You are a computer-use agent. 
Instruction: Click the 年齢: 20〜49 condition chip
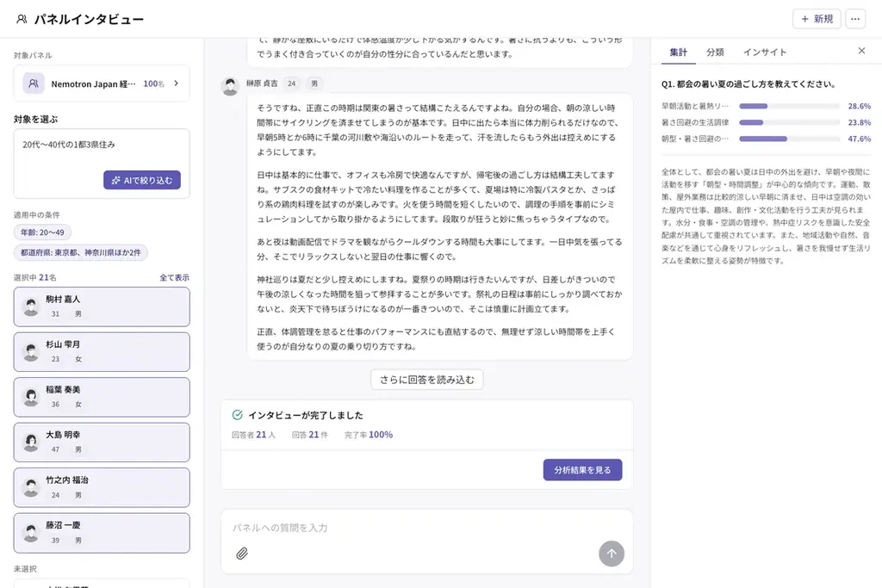[x=42, y=232]
